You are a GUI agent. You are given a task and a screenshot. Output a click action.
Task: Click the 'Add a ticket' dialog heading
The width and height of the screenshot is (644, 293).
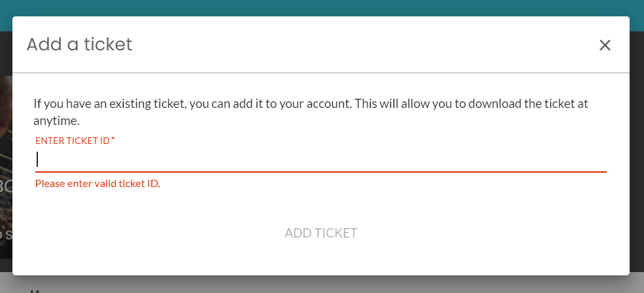click(x=79, y=44)
